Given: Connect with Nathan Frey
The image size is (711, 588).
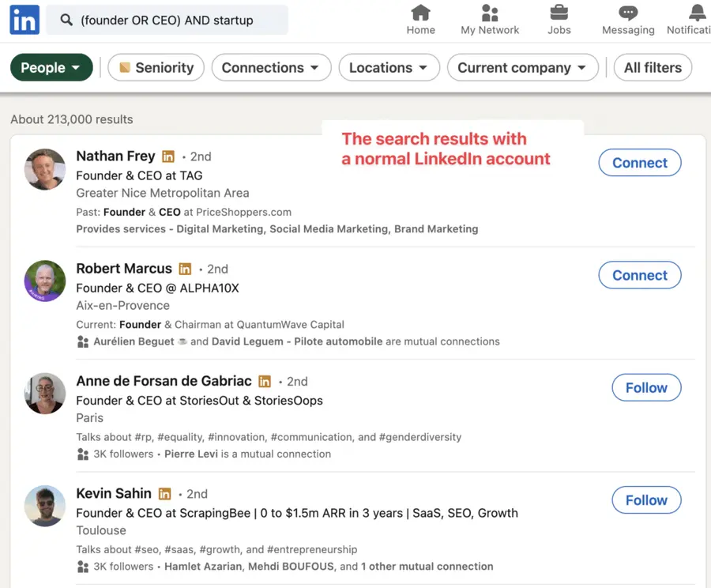Looking at the screenshot, I should 639,163.
